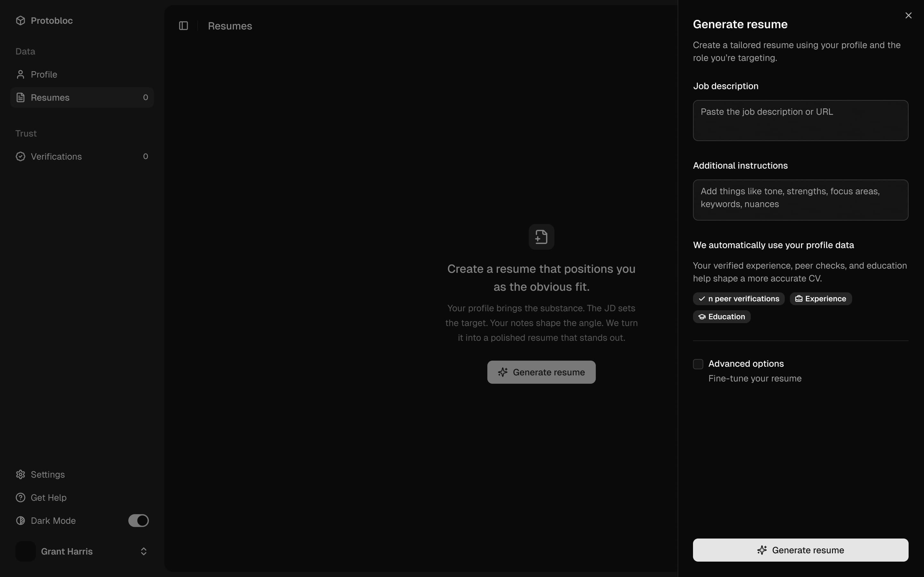This screenshot has height=577, width=924.
Task: Click the Dark Mode half-circle icon
Action: click(x=21, y=521)
